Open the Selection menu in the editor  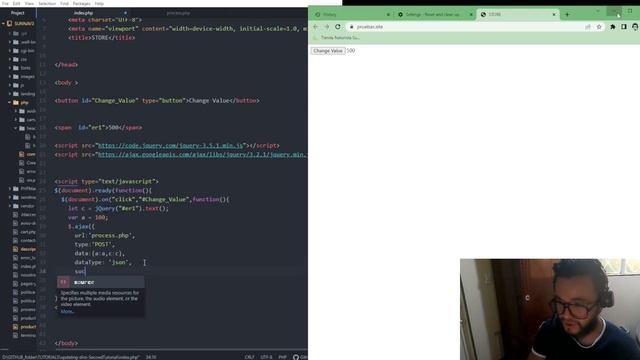[47, 3]
